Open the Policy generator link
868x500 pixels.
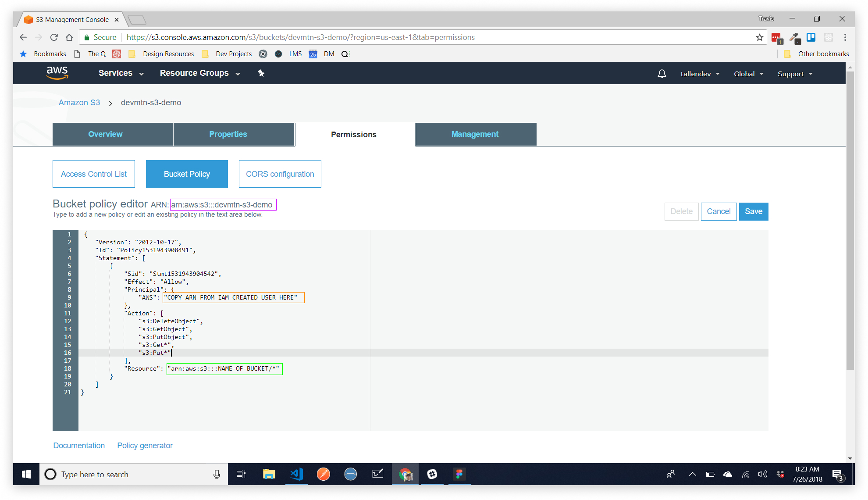145,446
